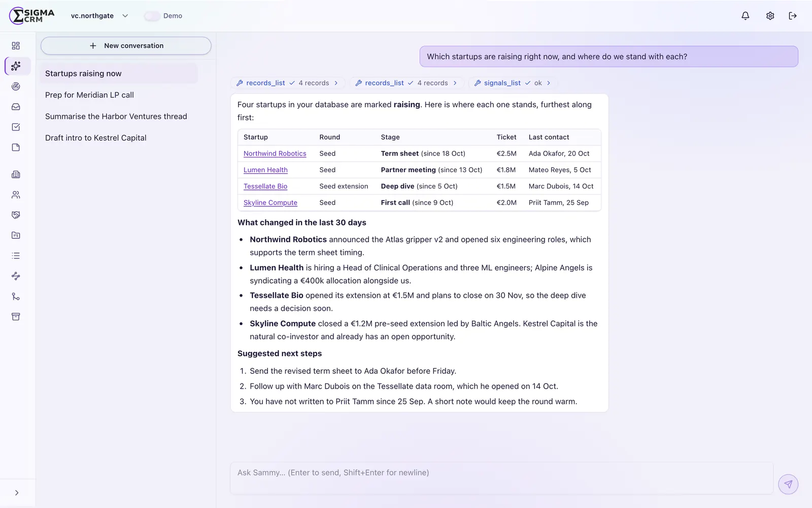Viewport: 812px width, 508px height.
Task: Open the Lumen Health link
Action: tap(265, 170)
